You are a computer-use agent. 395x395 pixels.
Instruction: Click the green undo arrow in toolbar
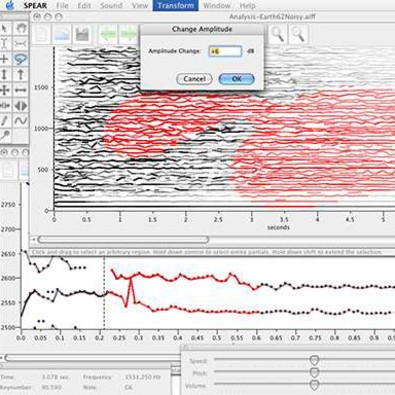(x=108, y=34)
